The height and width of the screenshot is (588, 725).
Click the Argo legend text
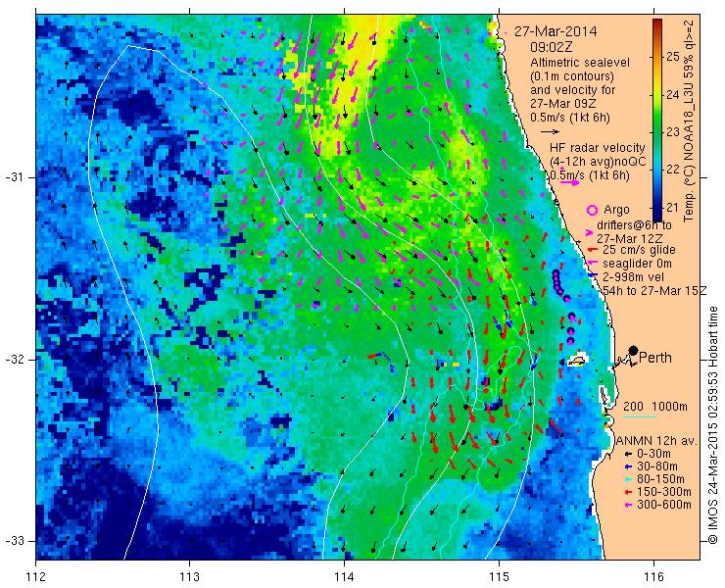[617, 210]
